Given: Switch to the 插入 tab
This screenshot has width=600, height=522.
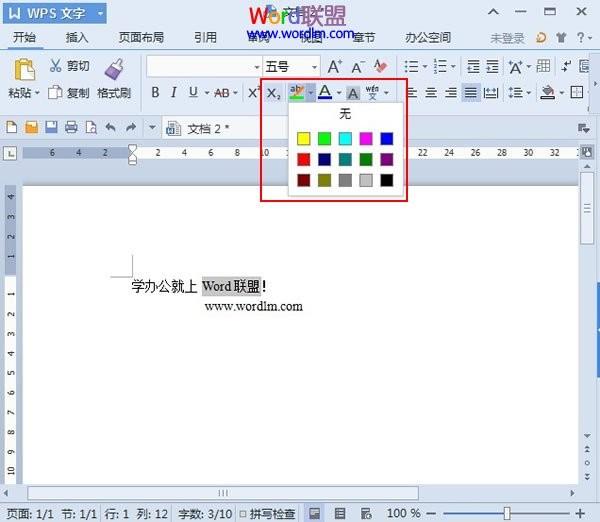Looking at the screenshot, I should 77,38.
